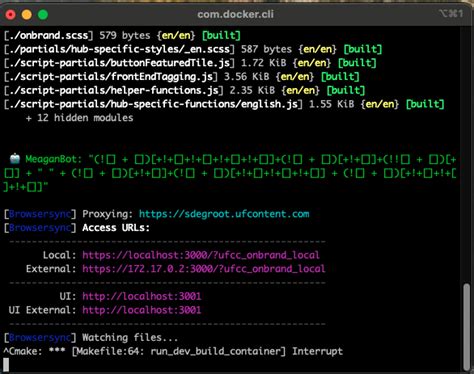Viewport: 474px width, 374px height.
Task: Click 'Access URLs:' heading text
Action: coord(116,228)
